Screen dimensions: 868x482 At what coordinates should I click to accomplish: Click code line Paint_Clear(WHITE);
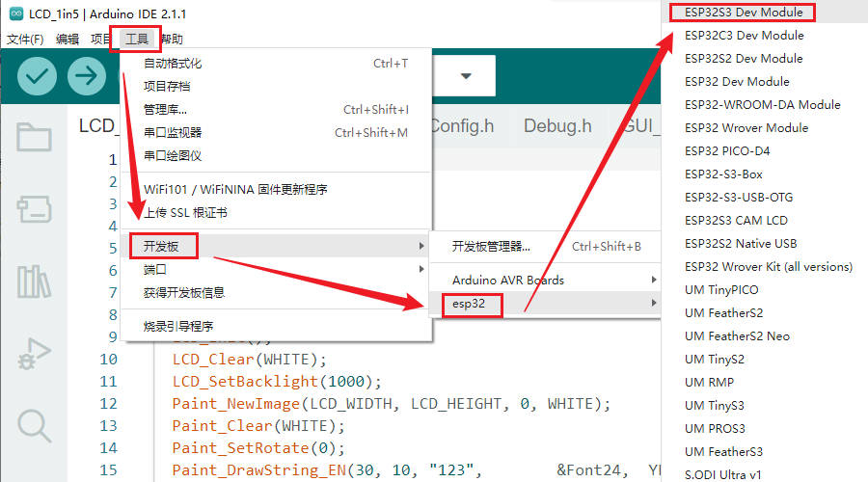pyautogui.click(x=258, y=426)
